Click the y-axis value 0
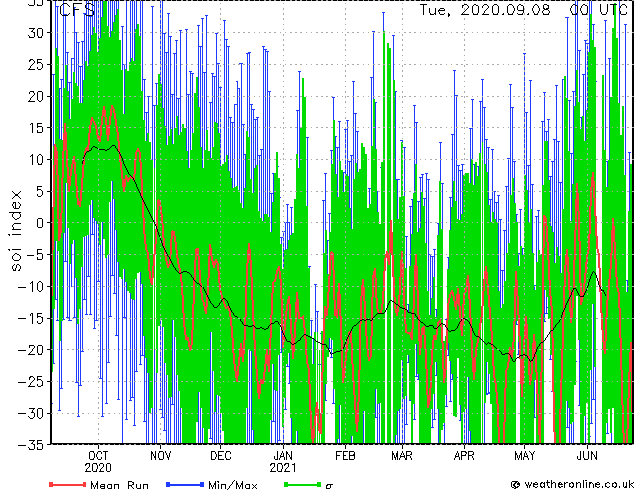The width and height of the screenshot is (634, 490). [x=39, y=223]
